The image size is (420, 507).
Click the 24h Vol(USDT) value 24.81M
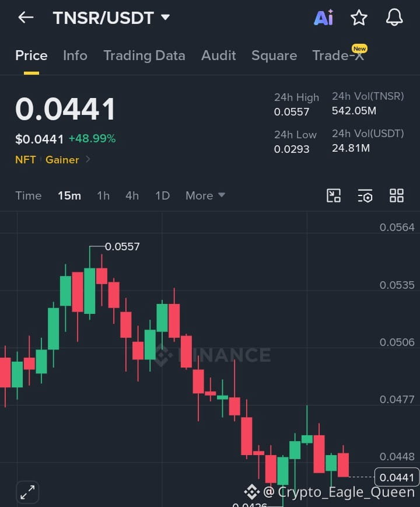(351, 148)
